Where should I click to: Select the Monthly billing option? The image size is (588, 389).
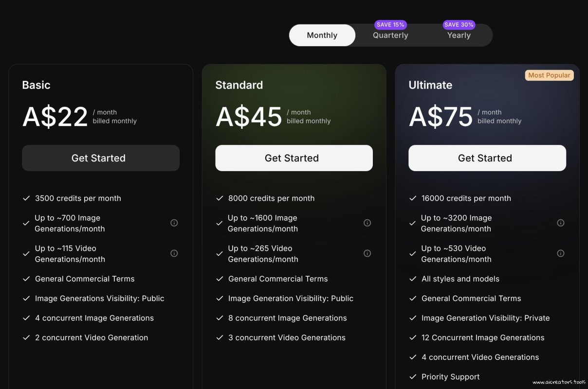(x=322, y=35)
